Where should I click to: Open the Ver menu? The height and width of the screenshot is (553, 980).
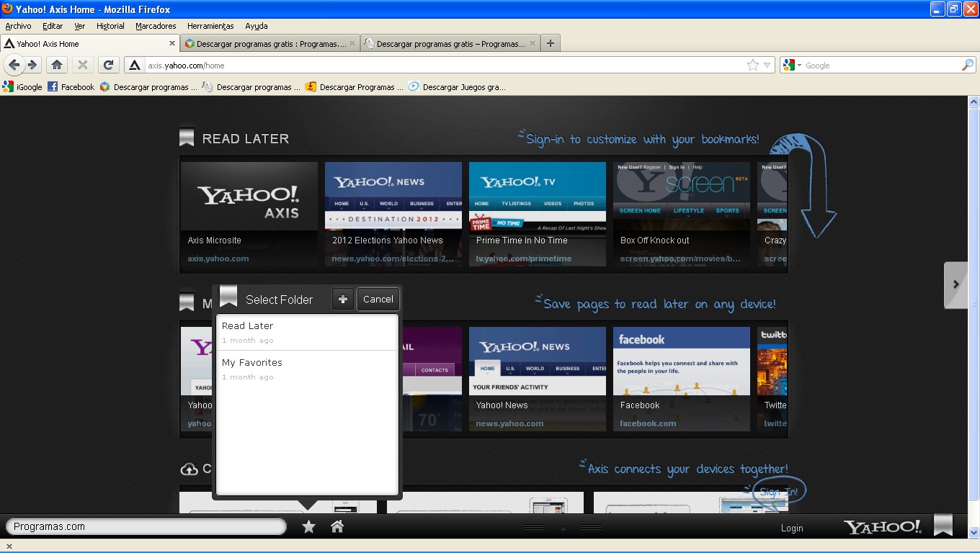(x=80, y=26)
